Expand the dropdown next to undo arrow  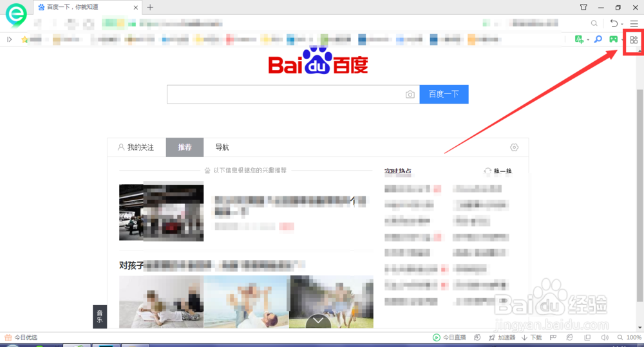622,24
